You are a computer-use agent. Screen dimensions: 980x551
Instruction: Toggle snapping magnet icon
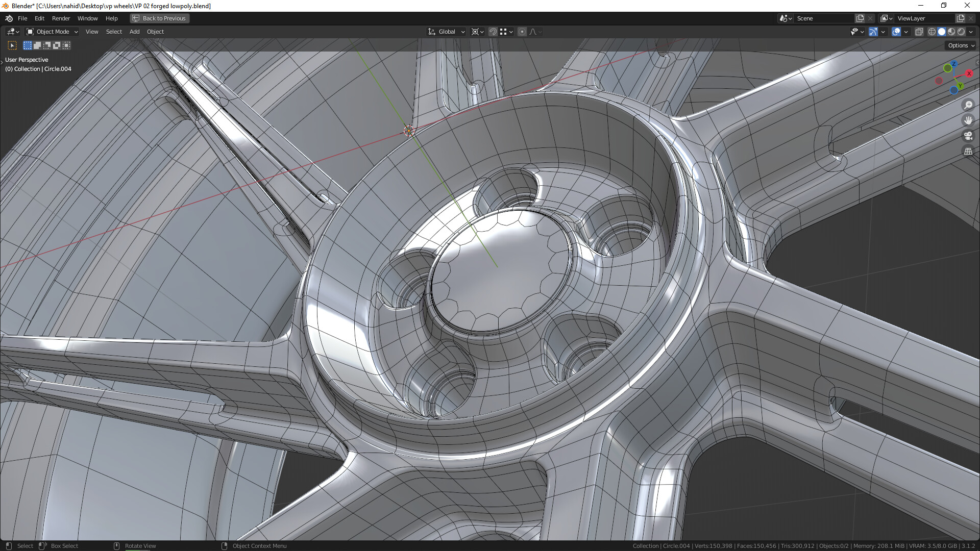(493, 32)
